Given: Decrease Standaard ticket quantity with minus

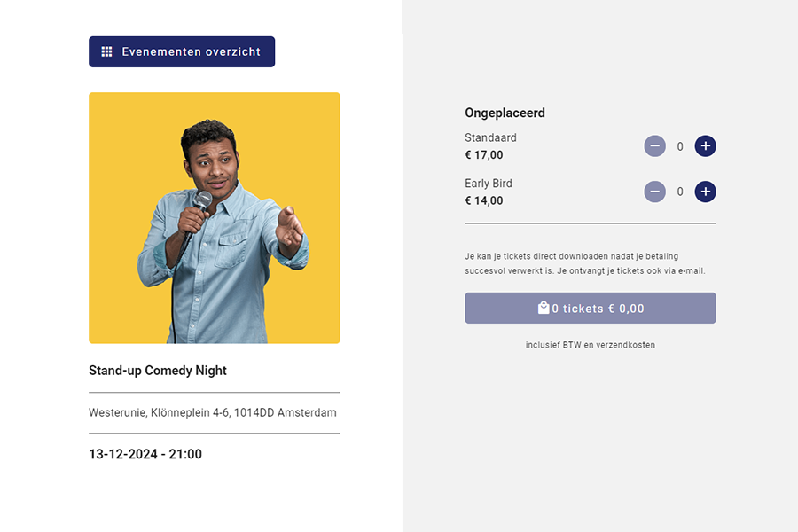Looking at the screenshot, I should 654,146.
